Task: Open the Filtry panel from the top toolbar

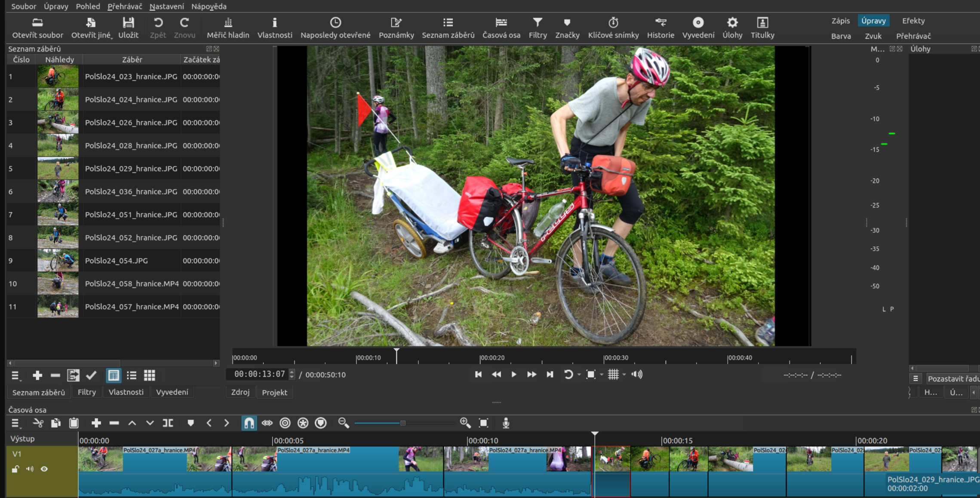Action: [538, 27]
